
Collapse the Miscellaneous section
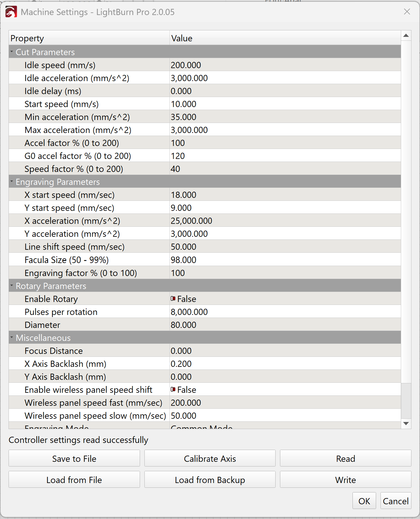12,338
